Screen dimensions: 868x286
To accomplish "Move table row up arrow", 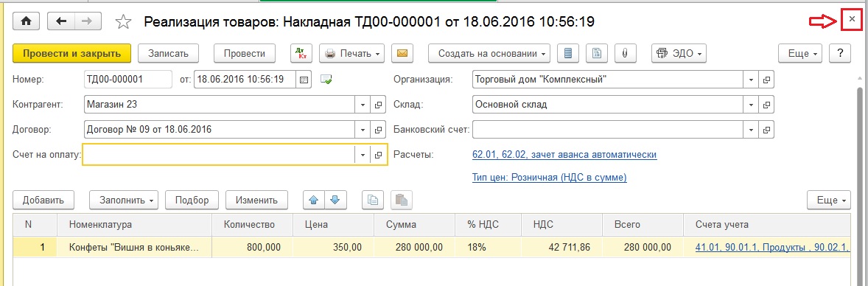I will 314,200.
